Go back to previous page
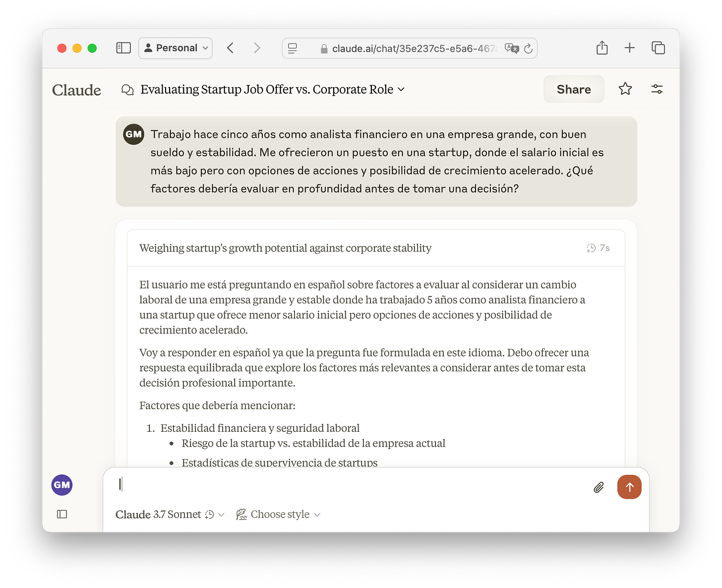722x588 pixels. [x=230, y=48]
